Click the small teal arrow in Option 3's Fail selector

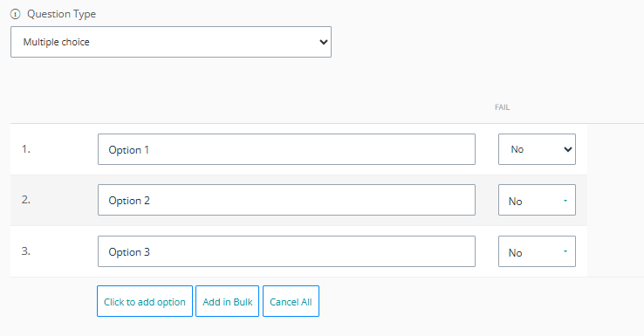tap(565, 251)
